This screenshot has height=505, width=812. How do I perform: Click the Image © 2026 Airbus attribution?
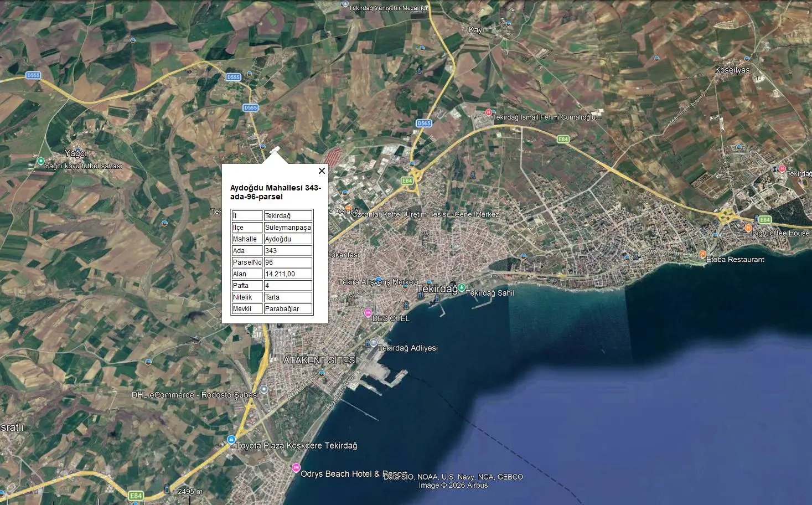[453, 486]
